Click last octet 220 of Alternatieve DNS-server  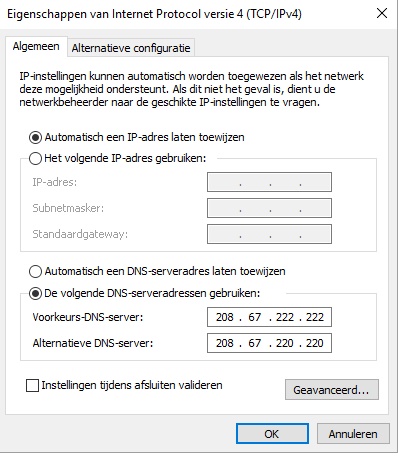point(315,343)
